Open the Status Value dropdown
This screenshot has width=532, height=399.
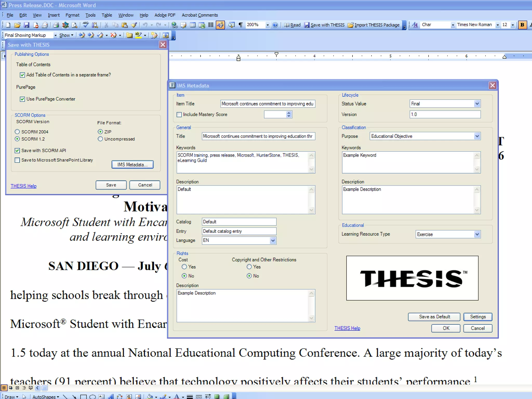pyautogui.click(x=477, y=104)
